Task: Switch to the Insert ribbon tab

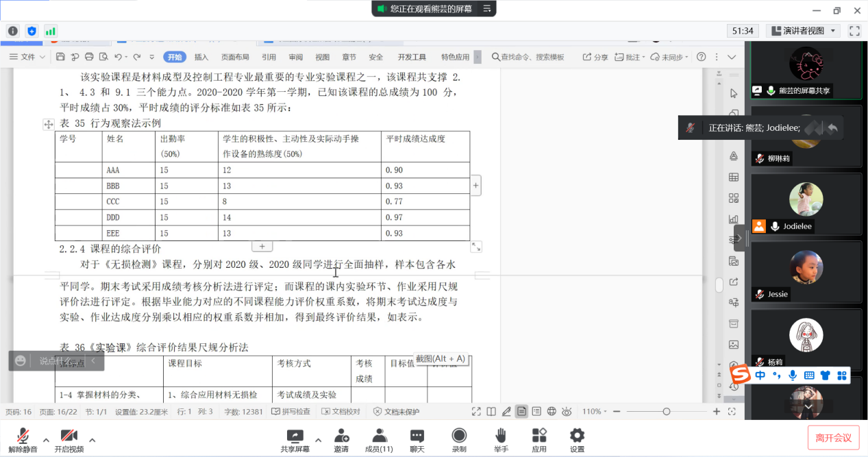Action: (x=201, y=57)
